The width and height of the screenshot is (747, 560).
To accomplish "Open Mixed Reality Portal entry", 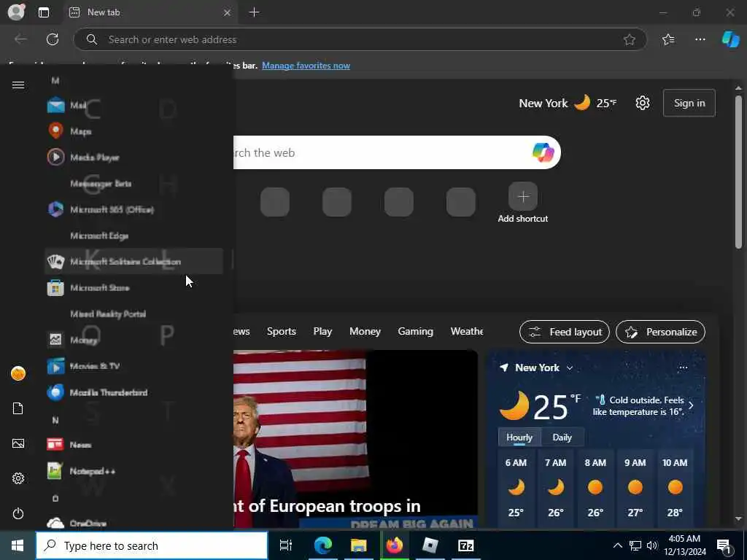I will coord(133,314).
